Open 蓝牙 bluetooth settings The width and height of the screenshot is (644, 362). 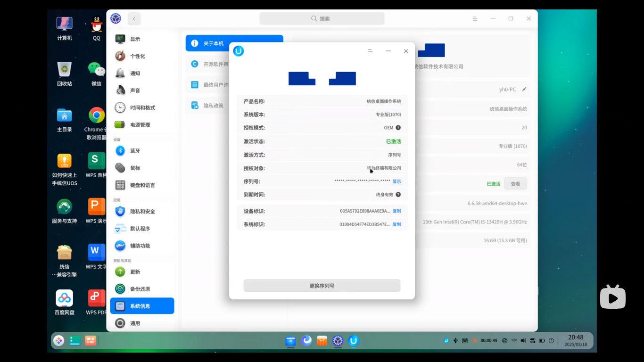point(142,151)
